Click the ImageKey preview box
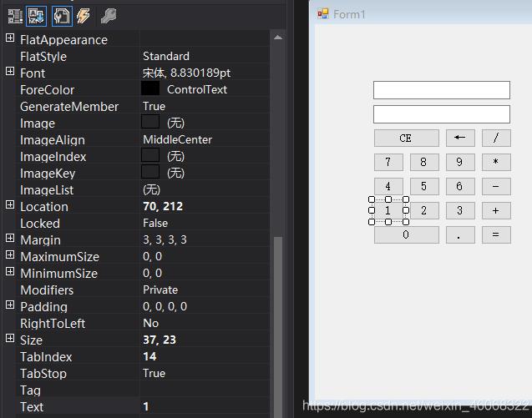Image resolution: width=532 pixels, height=418 pixels. [150, 172]
